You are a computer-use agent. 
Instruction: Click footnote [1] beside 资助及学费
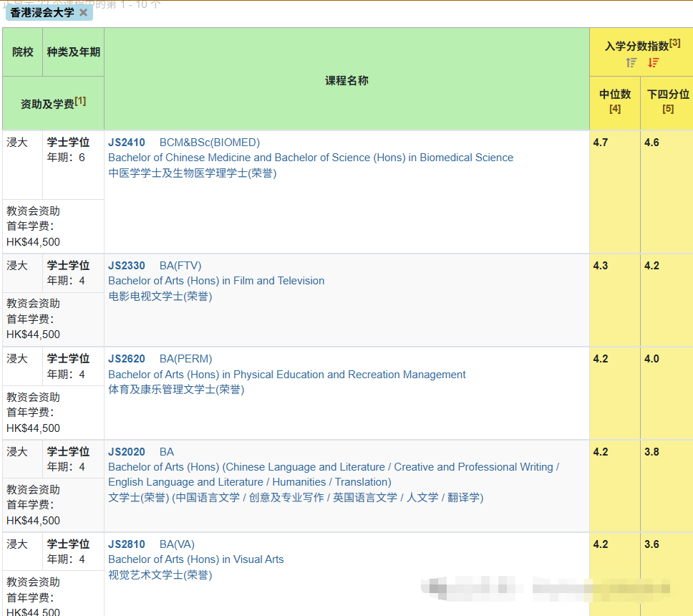[80, 101]
